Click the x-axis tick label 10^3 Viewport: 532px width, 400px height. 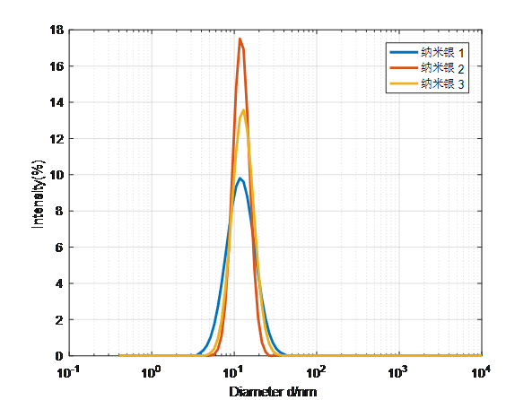click(398, 372)
